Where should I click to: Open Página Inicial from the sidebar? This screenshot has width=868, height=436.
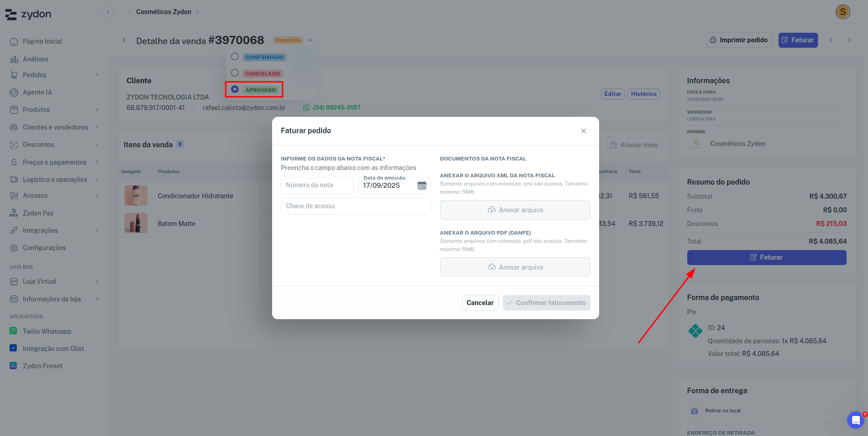[43, 41]
